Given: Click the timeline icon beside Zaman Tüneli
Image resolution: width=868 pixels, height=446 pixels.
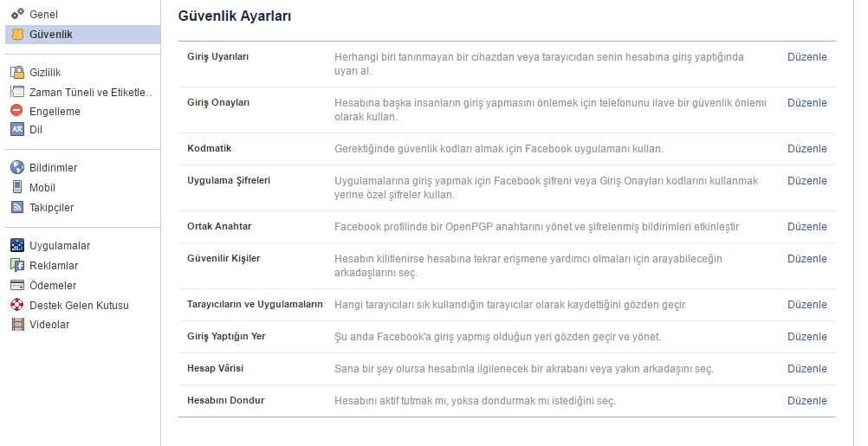Looking at the screenshot, I should click(17, 92).
